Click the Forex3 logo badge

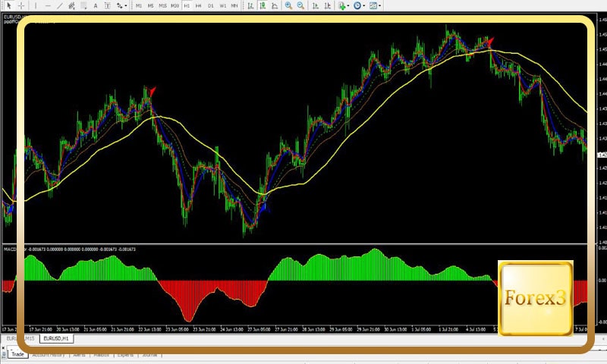(x=535, y=298)
